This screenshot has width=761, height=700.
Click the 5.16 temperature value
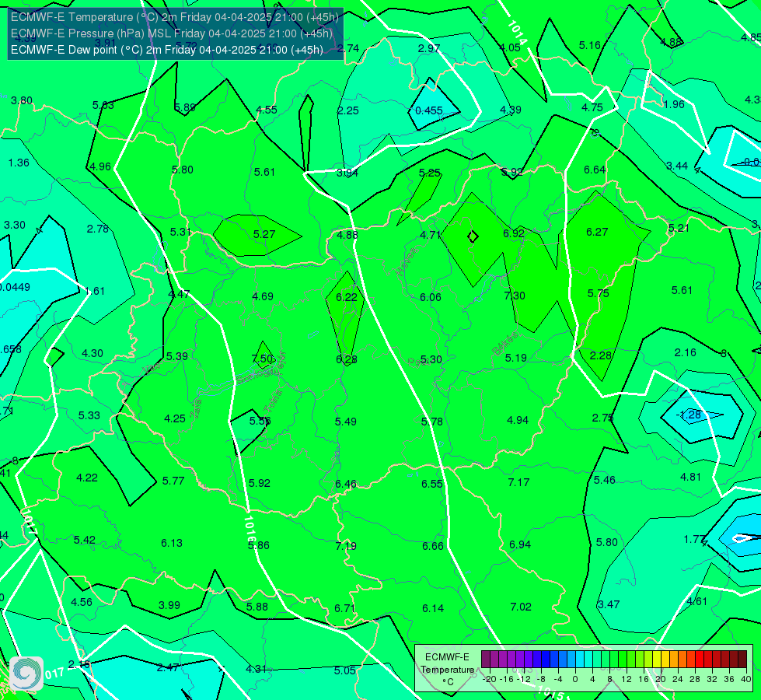click(590, 46)
